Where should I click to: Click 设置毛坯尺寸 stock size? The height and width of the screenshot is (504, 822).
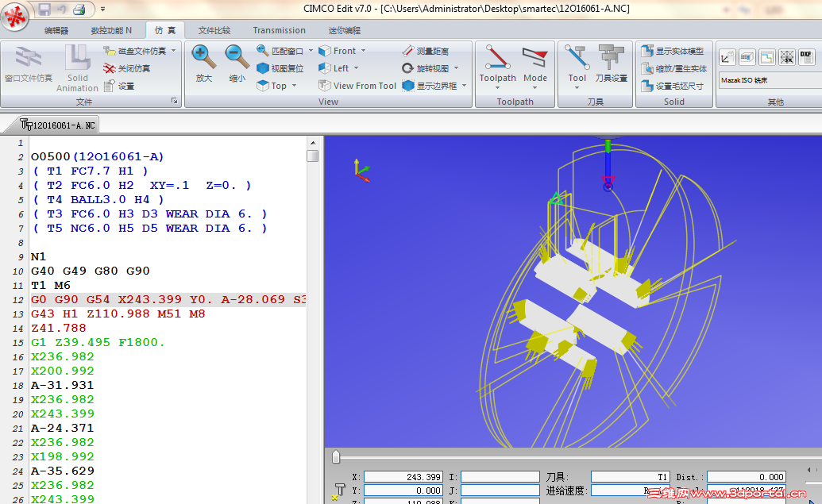(672, 86)
